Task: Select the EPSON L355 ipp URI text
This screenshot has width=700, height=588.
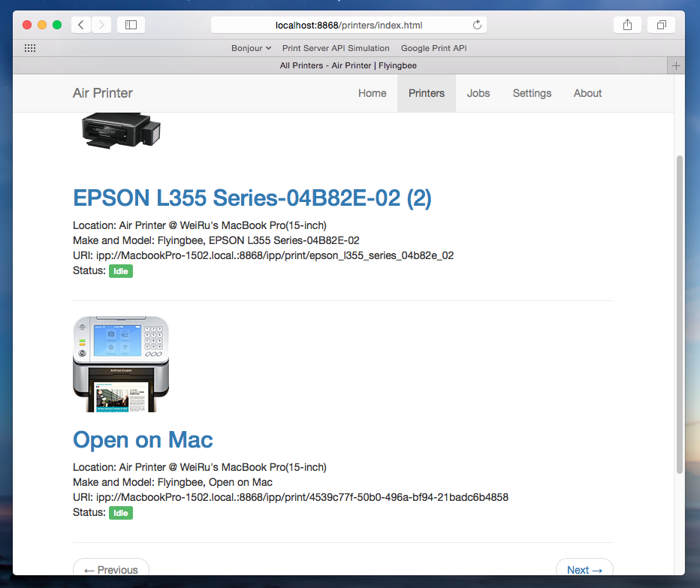Action: coord(275,255)
